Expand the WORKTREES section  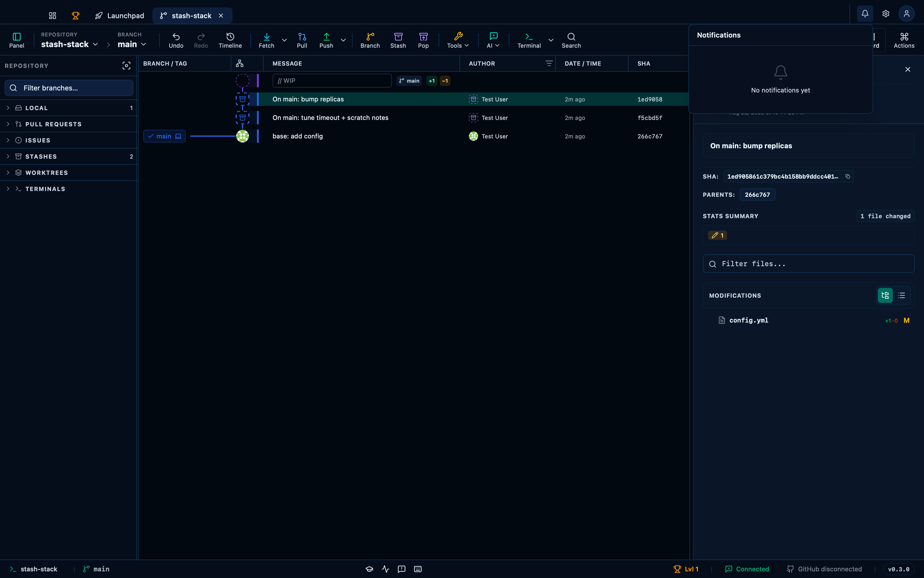pyautogui.click(x=69, y=173)
